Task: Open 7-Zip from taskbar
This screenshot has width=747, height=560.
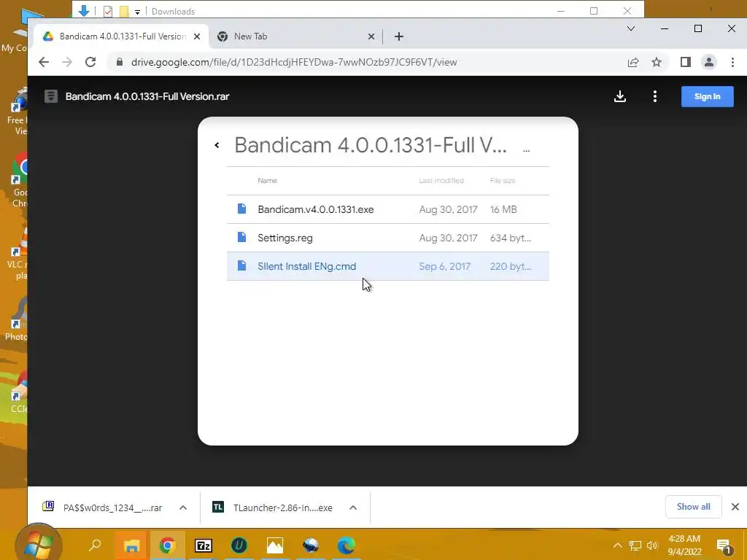Action: coord(204,545)
